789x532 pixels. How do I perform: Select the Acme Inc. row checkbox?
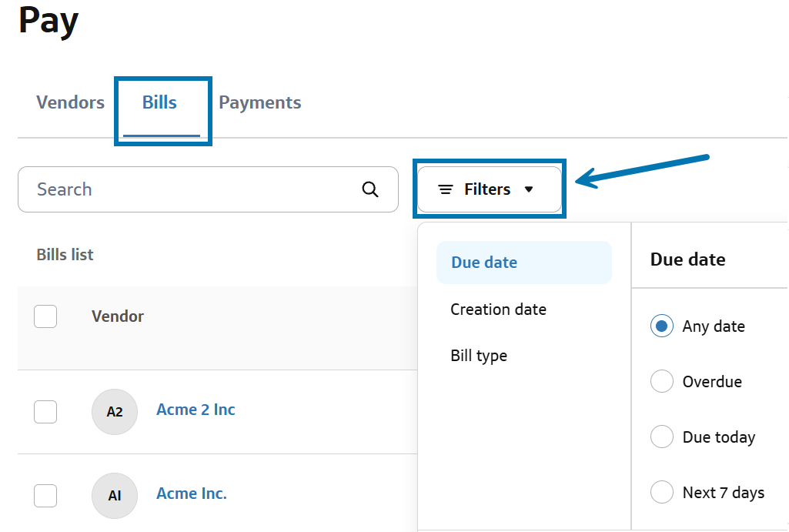click(45, 495)
